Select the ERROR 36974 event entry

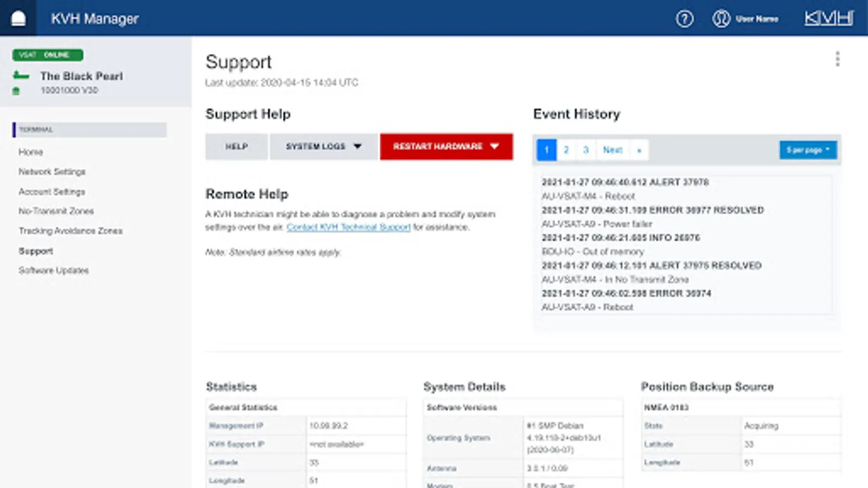pos(626,293)
